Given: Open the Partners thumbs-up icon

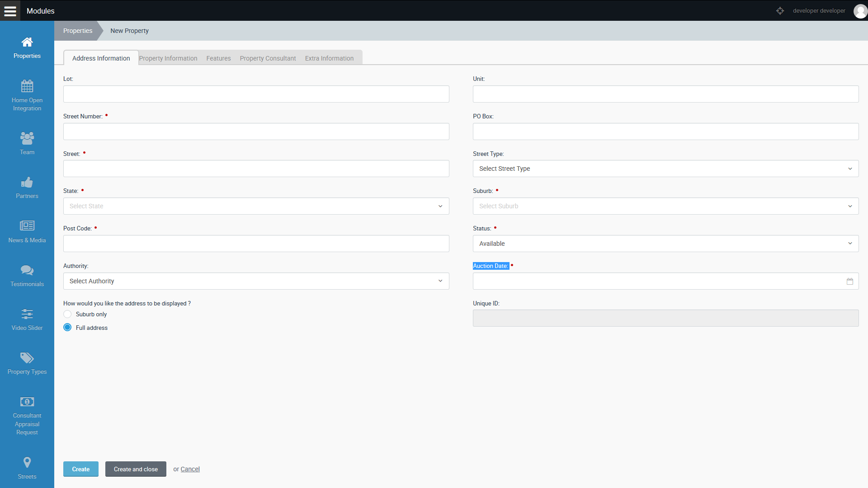Looking at the screenshot, I should point(27,182).
